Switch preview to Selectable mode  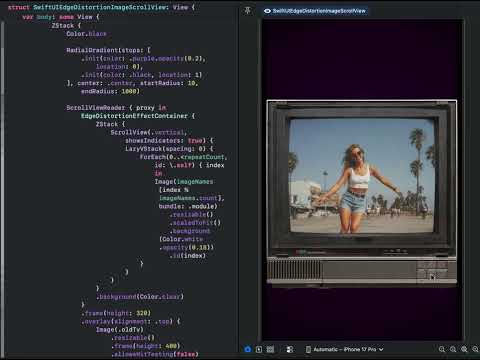259,349
